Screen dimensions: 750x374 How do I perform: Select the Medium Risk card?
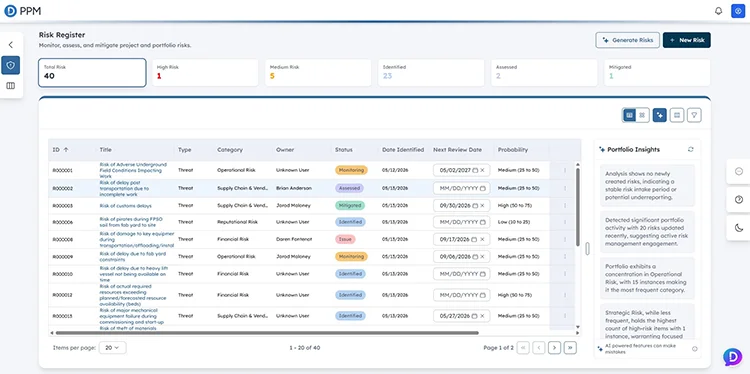318,73
